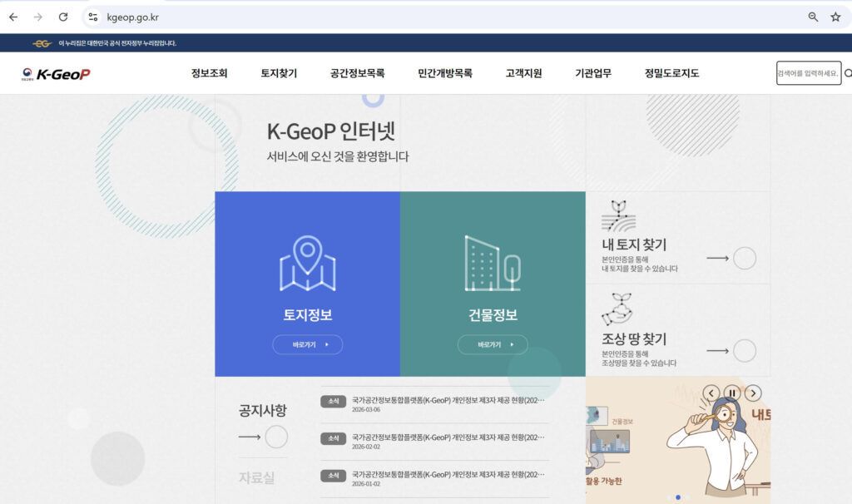This screenshot has height=504, width=852.
Task: Click the zoom magnifier icon in the address bar
Action: tap(813, 17)
